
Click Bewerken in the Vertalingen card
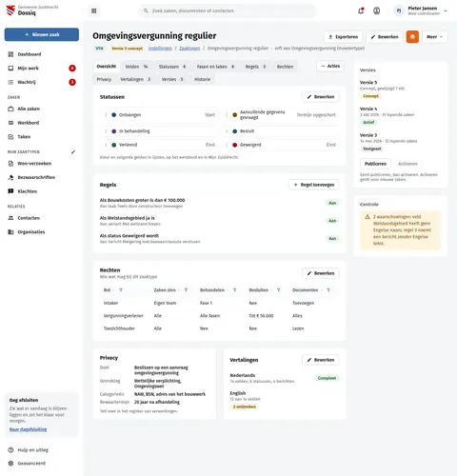click(x=321, y=360)
